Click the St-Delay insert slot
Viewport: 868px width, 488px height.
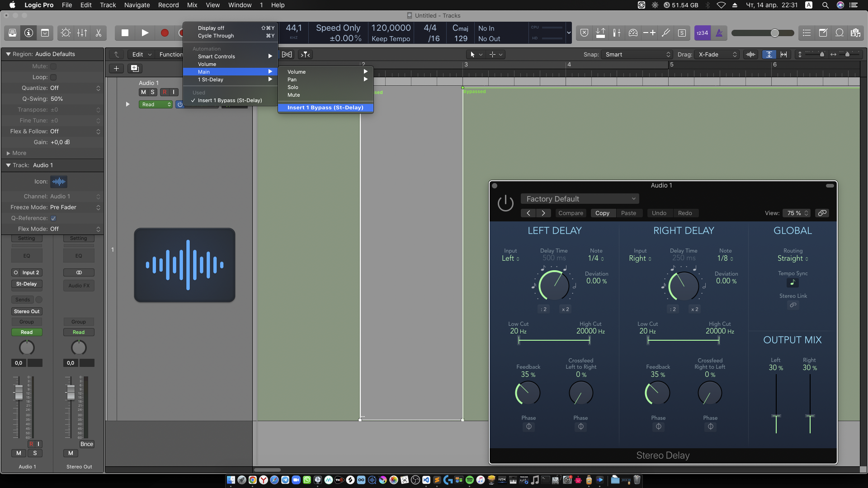click(27, 284)
